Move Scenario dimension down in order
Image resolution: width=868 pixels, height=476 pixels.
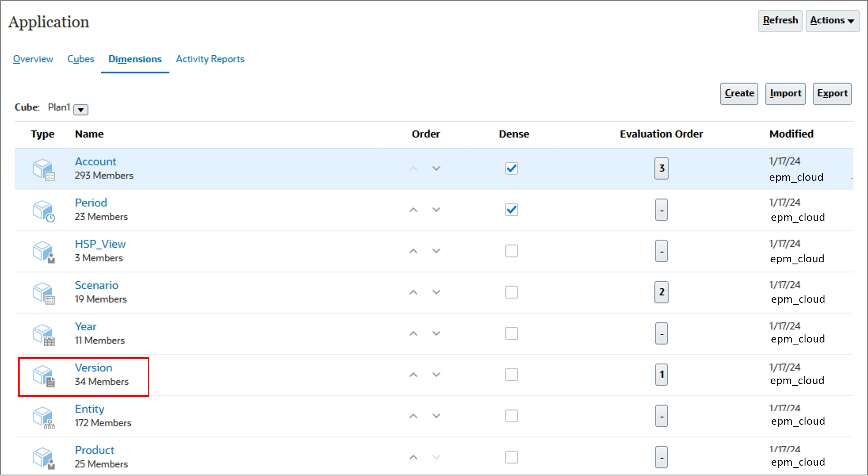pyautogui.click(x=436, y=292)
